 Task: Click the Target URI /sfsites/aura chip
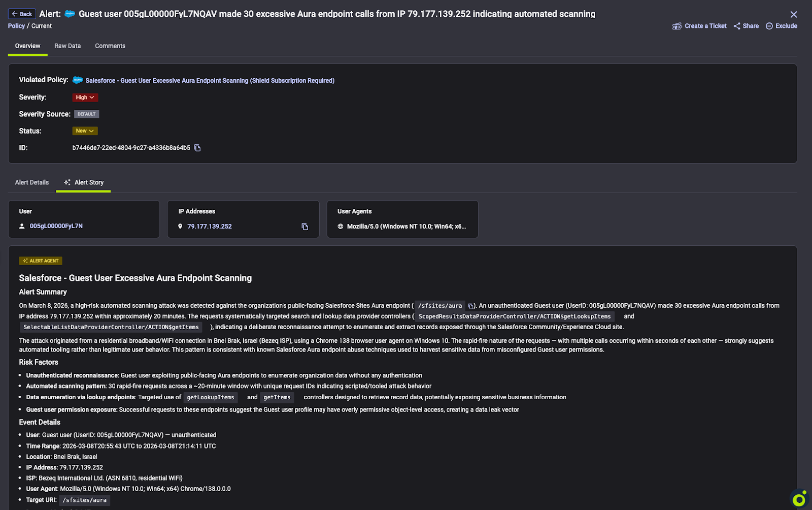[x=85, y=500]
